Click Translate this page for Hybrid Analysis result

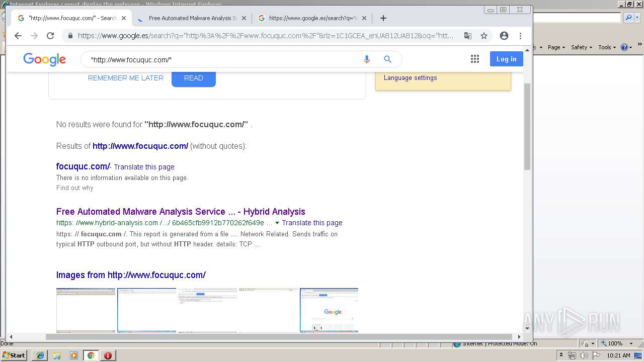[x=312, y=223]
